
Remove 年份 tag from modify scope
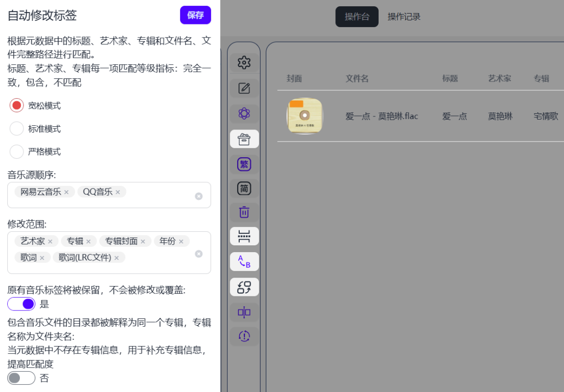pos(181,242)
